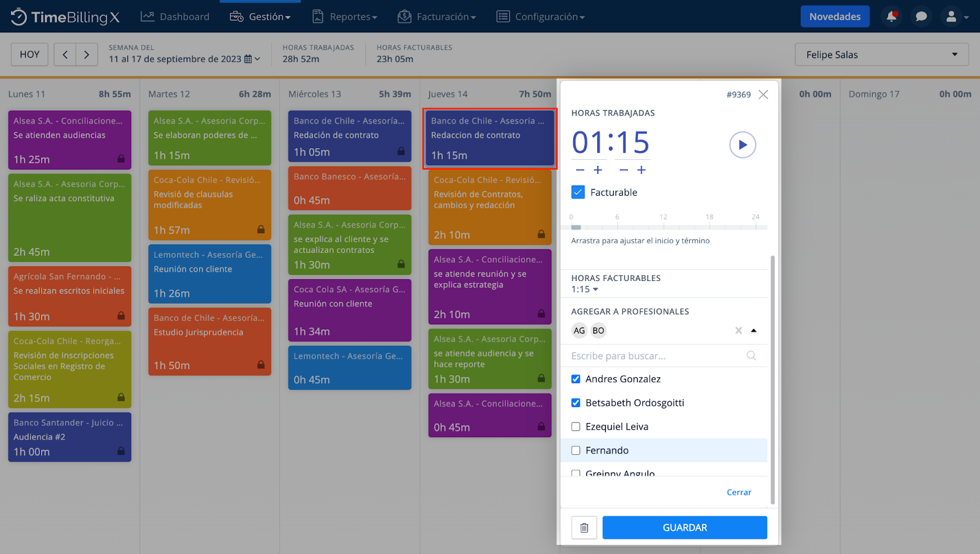980x554 pixels.
Task: Open Se atienden audiencias entry
Action: (70, 140)
